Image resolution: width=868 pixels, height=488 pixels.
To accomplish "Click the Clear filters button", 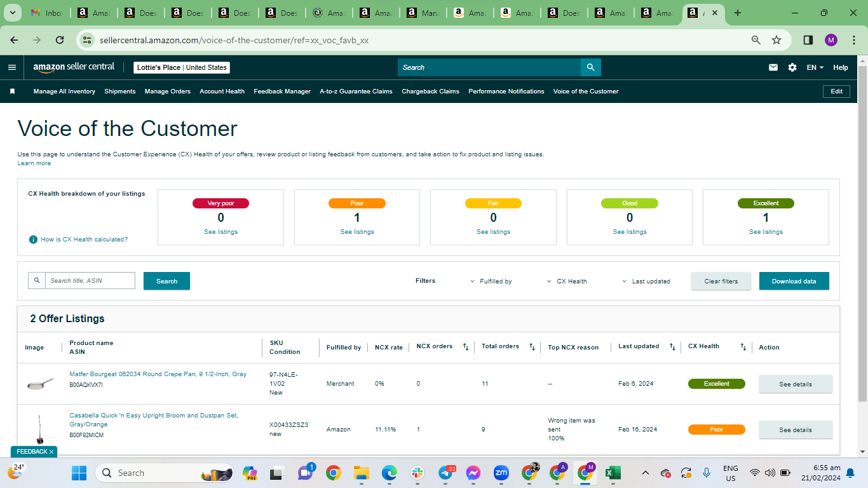I will click(x=721, y=281).
